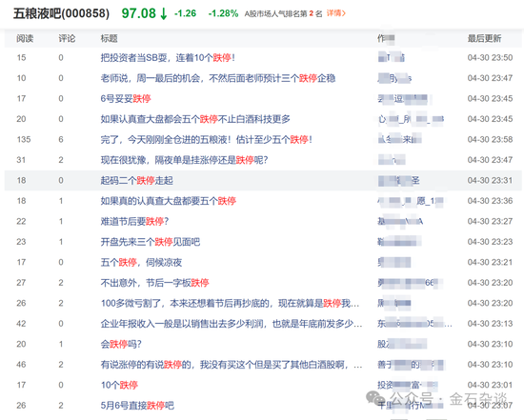Click timestamp 04-30 23:58
Screen dimensions: 524x420
(490, 139)
